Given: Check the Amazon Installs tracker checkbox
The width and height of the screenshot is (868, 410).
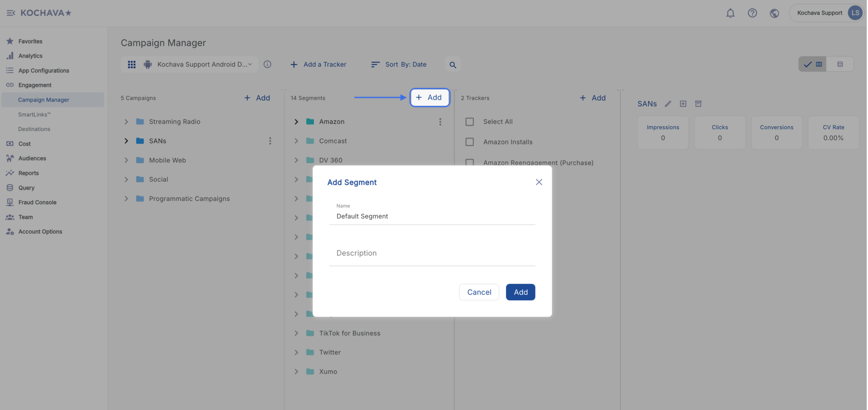Looking at the screenshot, I should tap(470, 142).
